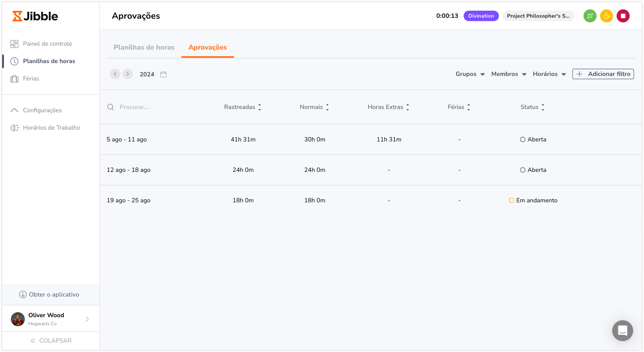This screenshot has height=352, width=644.
Task: Open the chat support bubble
Action: click(622, 331)
